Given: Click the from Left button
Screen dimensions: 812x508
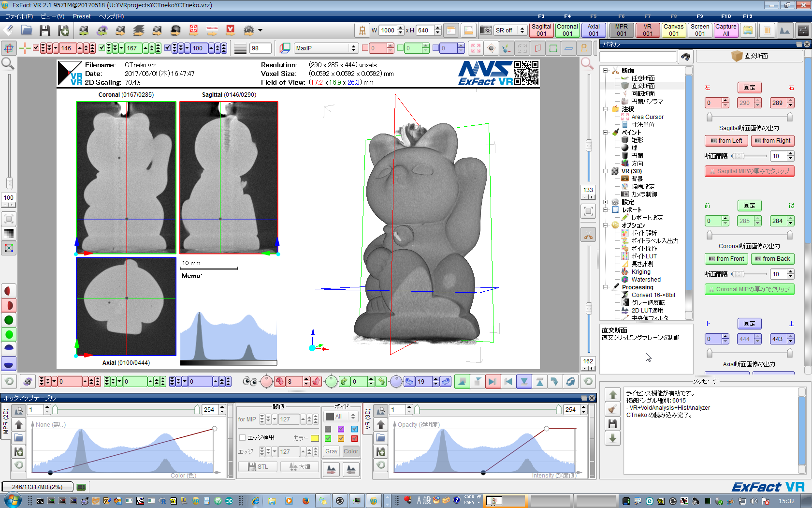Looking at the screenshot, I should click(x=726, y=141).
